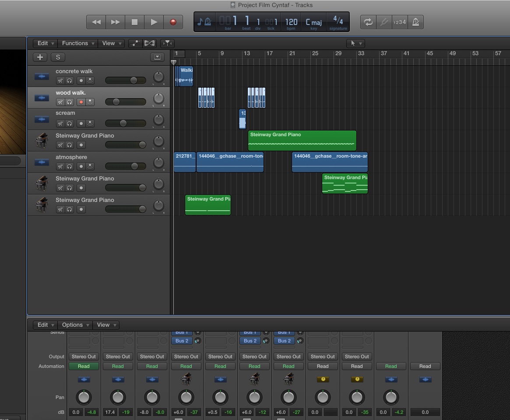Viewport: 510px width, 420px height.
Task: Solo the scream track with headphones button
Action: click(69, 124)
